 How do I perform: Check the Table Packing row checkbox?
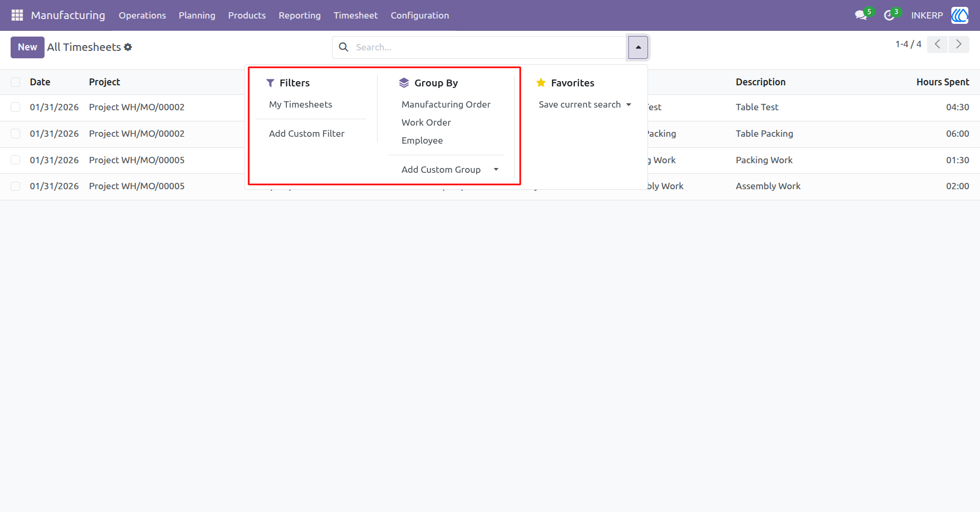click(x=15, y=134)
